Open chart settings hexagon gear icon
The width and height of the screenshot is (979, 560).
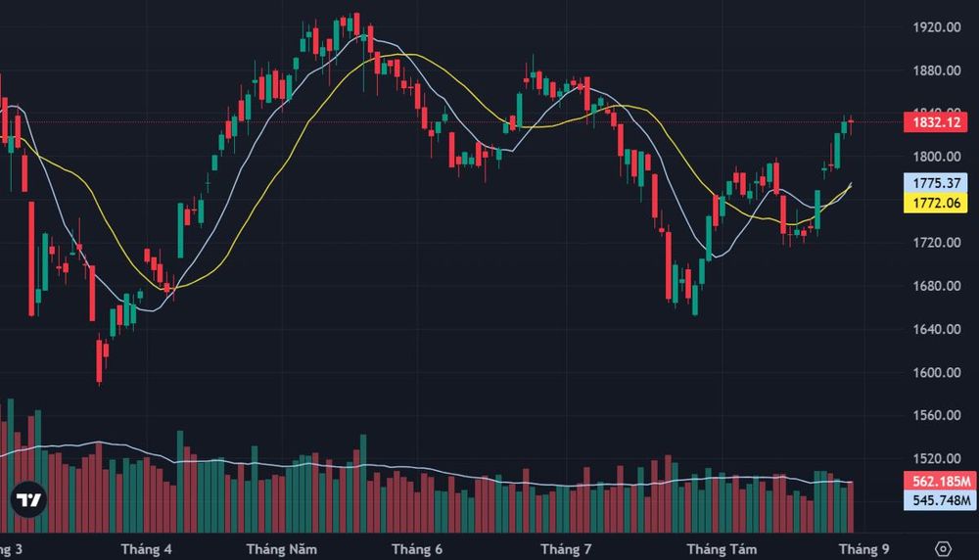943,549
